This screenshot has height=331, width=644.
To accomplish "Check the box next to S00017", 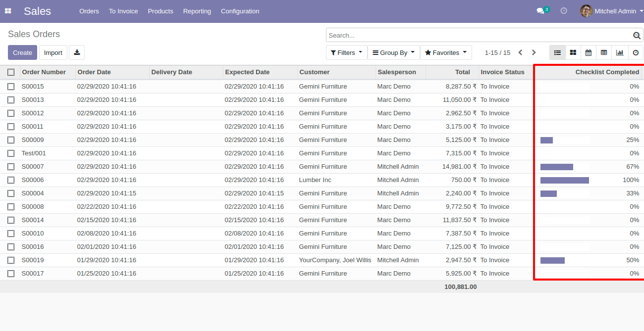I will [x=11, y=274].
